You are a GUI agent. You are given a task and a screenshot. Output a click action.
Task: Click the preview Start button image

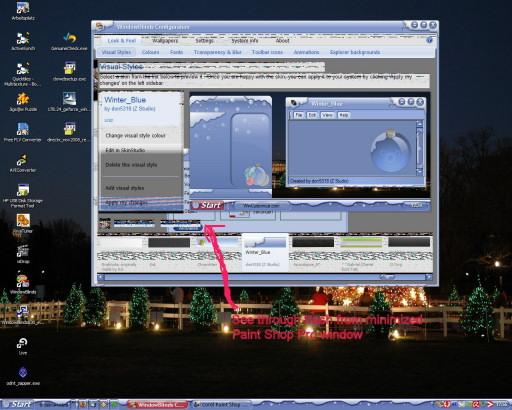(x=207, y=205)
